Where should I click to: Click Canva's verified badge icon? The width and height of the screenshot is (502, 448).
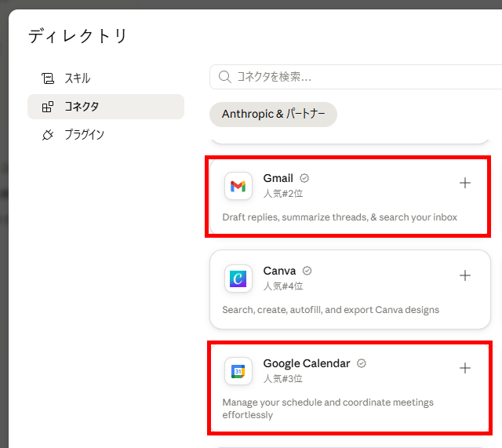click(x=307, y=271)
